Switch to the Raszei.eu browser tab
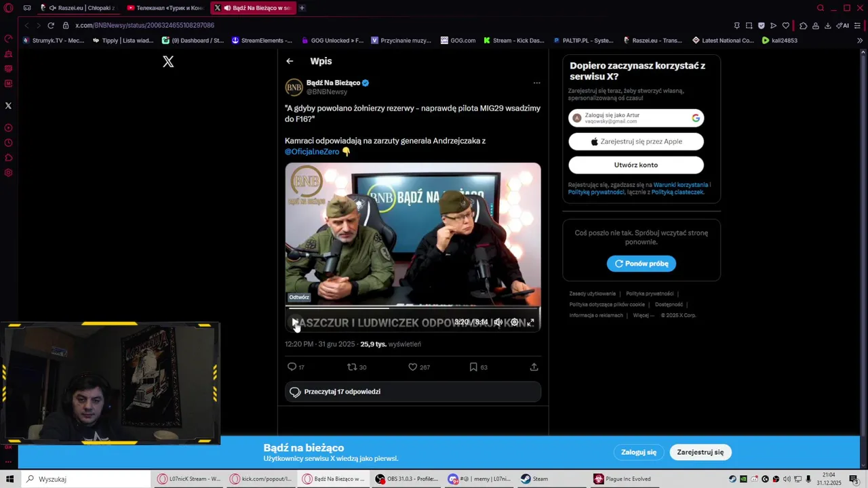 tap(78, 8)
